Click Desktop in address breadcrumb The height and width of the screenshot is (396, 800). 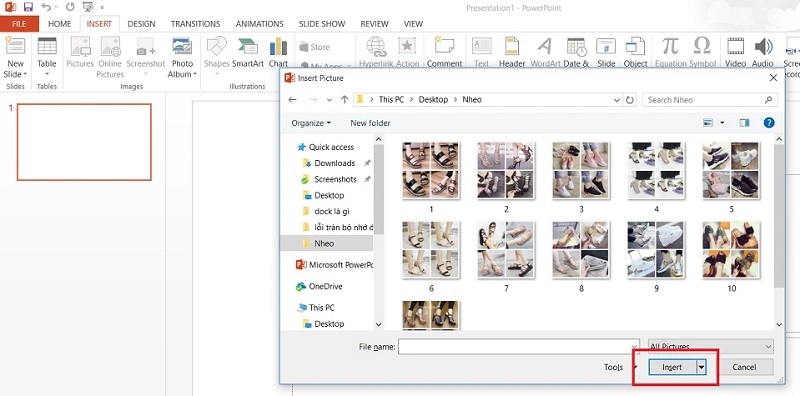tap(433, 100)
